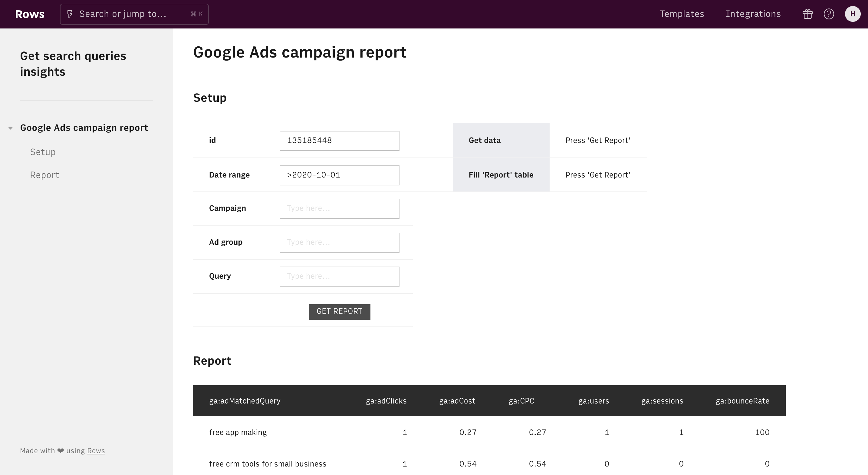Select the ga:CPC column header
This screenshot has width=868, height=475.
(x=521, y=401)
